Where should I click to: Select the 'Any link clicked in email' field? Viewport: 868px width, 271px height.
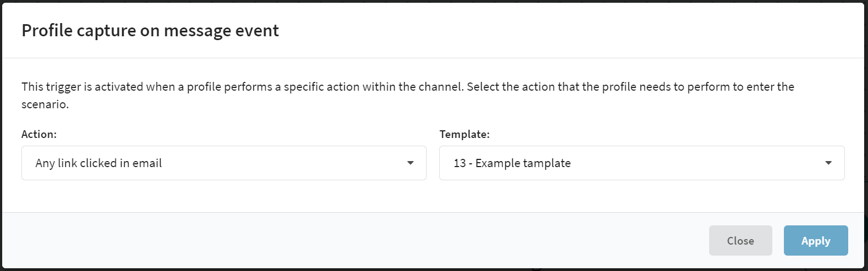click(224, 163)
